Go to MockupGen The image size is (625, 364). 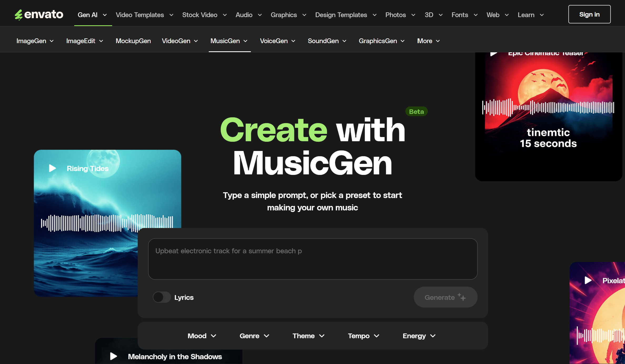coord(133,41)
